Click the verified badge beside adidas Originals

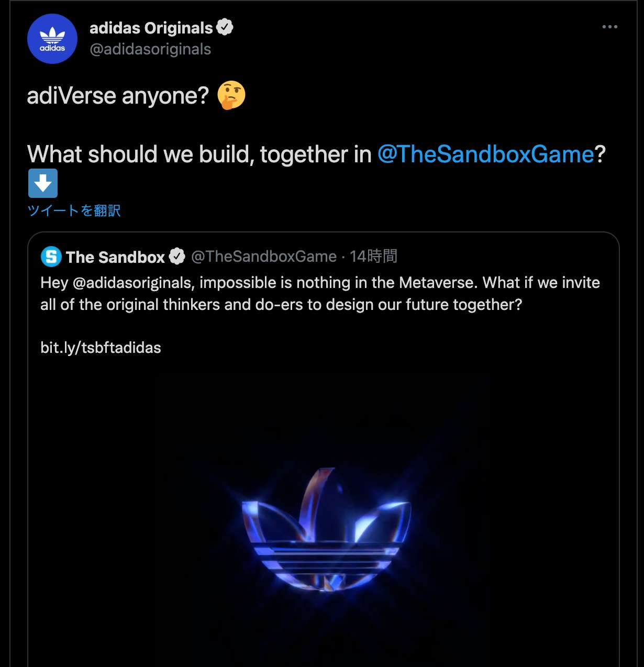click(225, 27)
